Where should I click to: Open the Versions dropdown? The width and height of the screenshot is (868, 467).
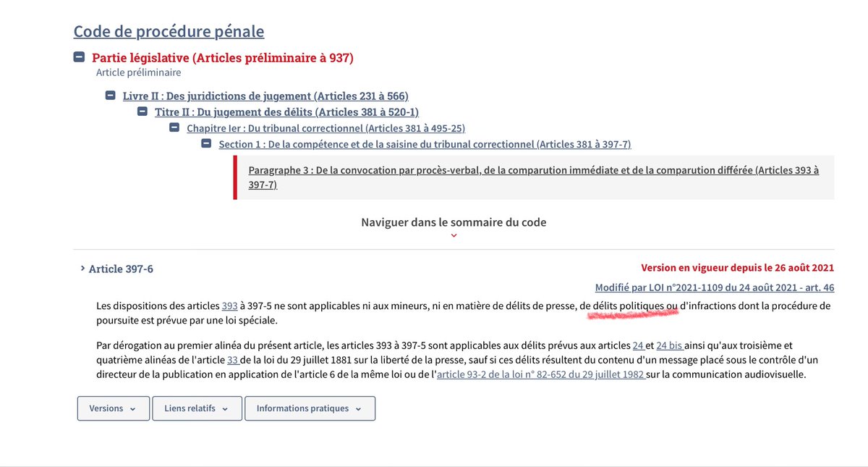coord(113,408)
